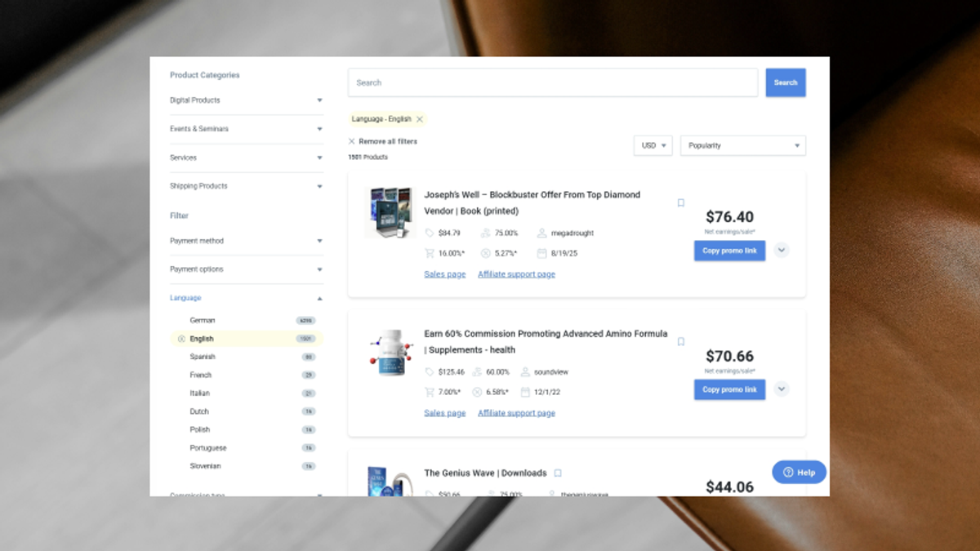Viewport: 980px width, 551px height.
Task: Click the X icon beside Remove all filters
Action: (352, 141)
